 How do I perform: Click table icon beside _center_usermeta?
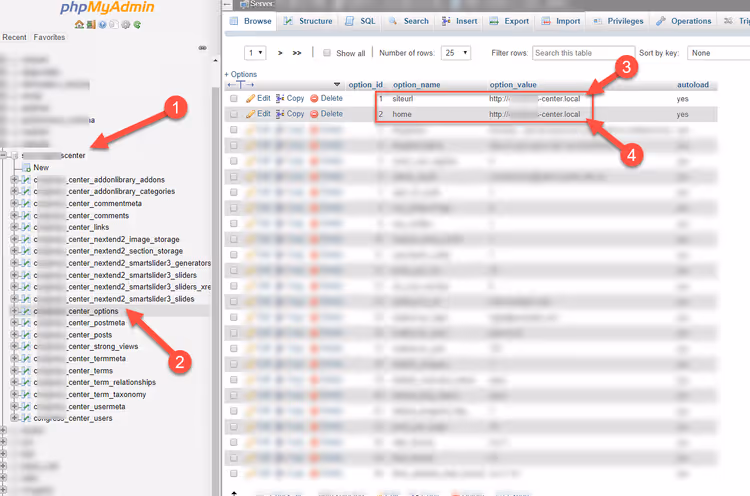point(26,407)
